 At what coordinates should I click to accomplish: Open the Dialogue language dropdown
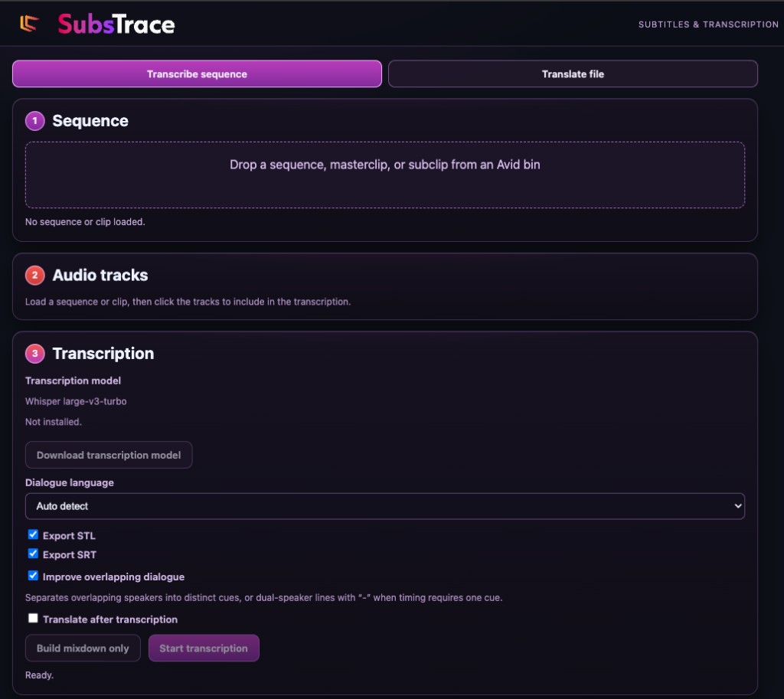(x=385, y=506)
